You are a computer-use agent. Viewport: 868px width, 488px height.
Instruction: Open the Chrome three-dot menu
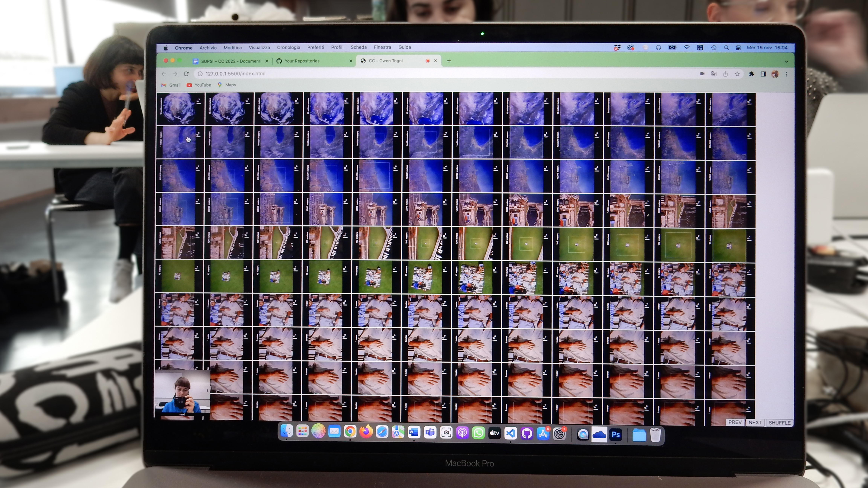786,74
